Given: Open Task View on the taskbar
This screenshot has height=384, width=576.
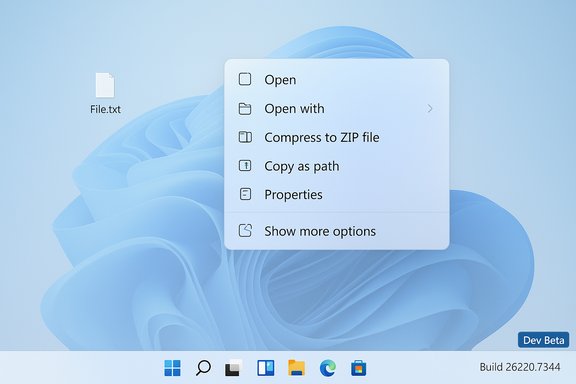Looking at the screenshot, I should [234, 367].
